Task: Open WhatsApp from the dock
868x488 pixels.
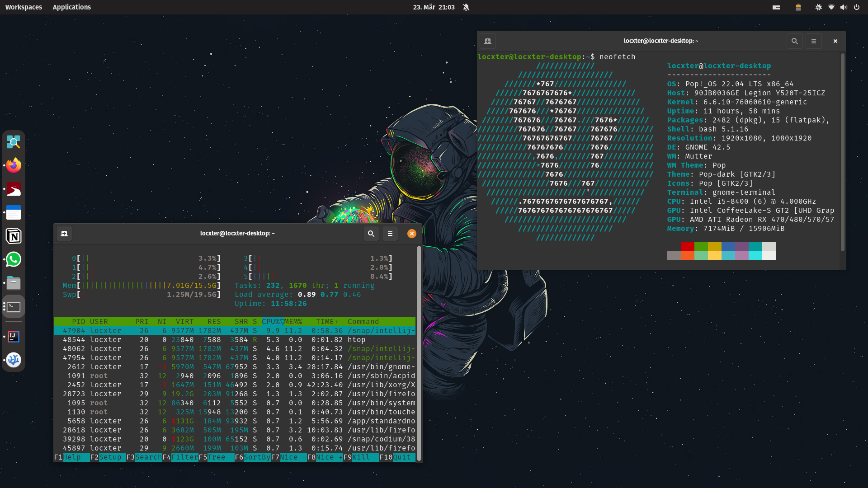Action: click(x=14, y=259)
